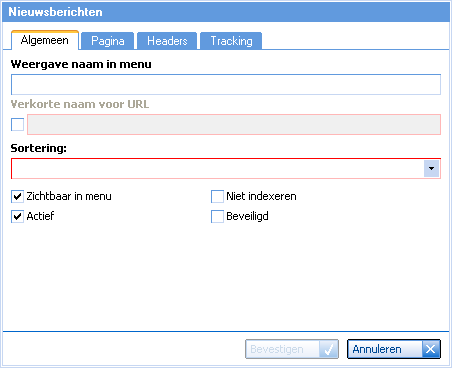
Task: Uncheck the Zichtbaar in menu checkbox
Action: pos(17,196)
